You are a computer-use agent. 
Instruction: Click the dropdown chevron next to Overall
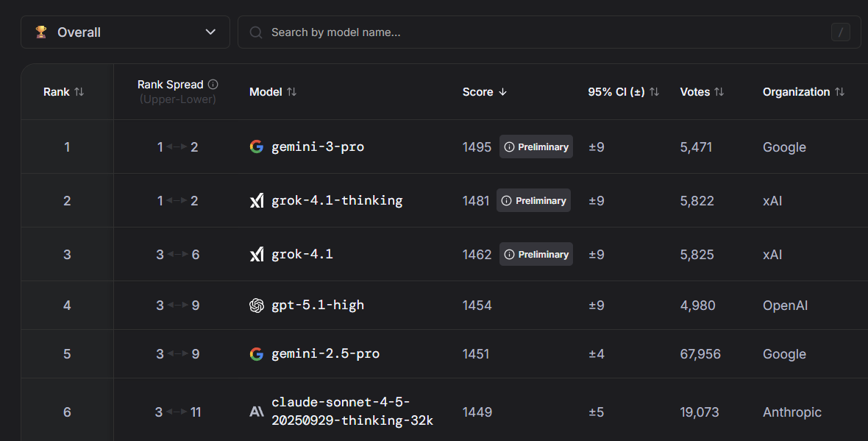[x=210, y=32]
